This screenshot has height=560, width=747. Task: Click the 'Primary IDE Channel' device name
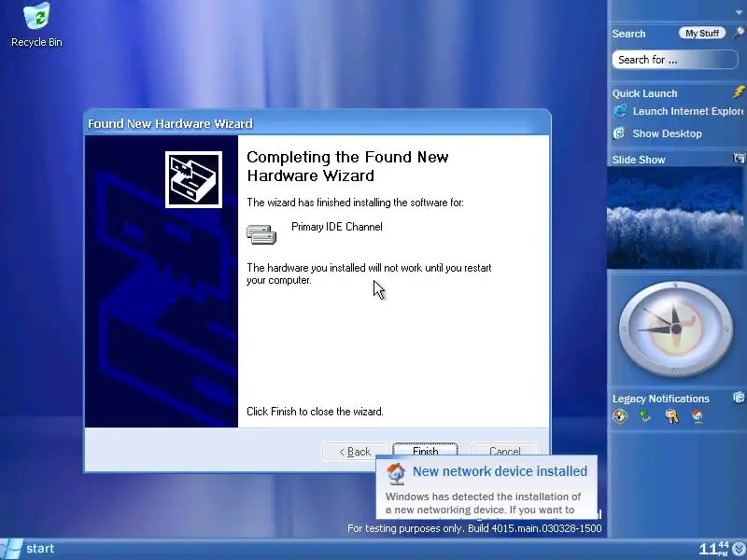coord(337,227)
